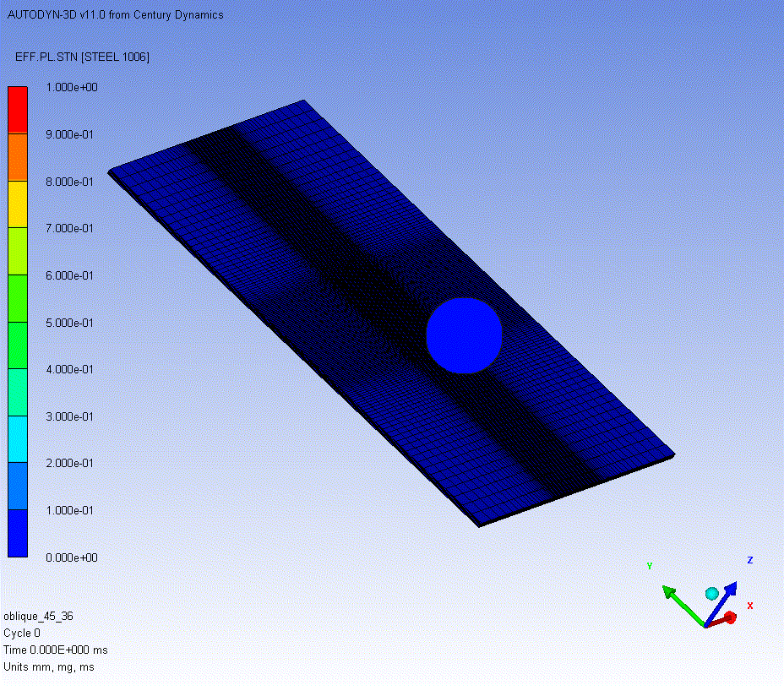Click the 8.000e-01 legend value

click(x=69, y=182)
